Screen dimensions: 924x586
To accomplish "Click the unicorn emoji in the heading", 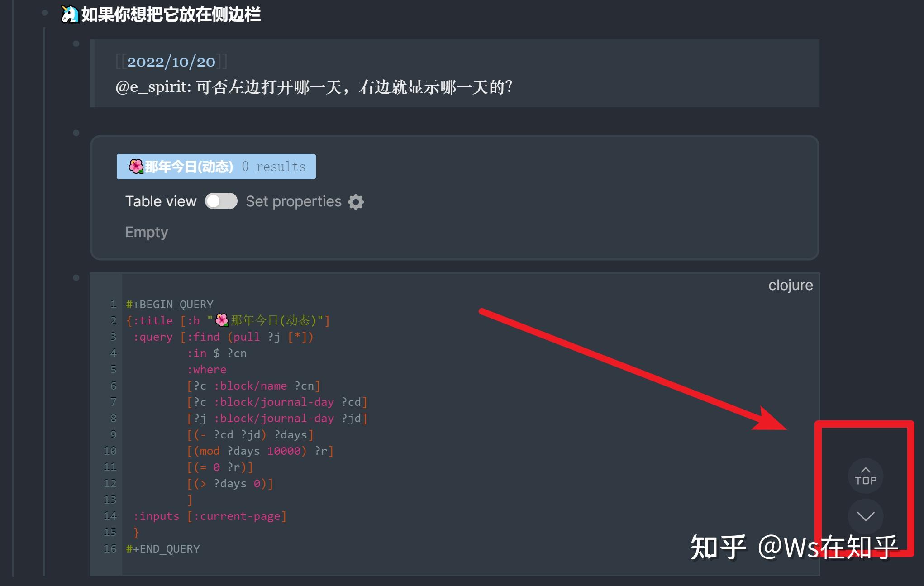I will (69, 14).
